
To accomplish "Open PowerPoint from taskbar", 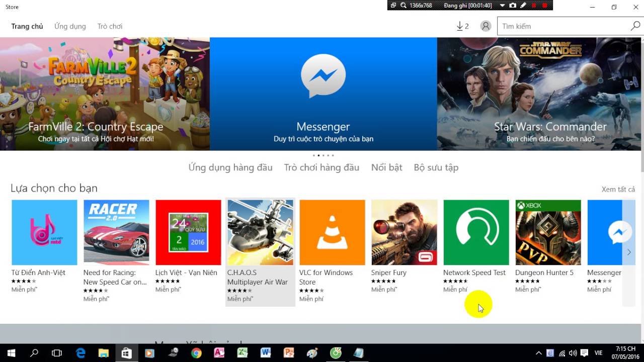I will tap(288, 353).
